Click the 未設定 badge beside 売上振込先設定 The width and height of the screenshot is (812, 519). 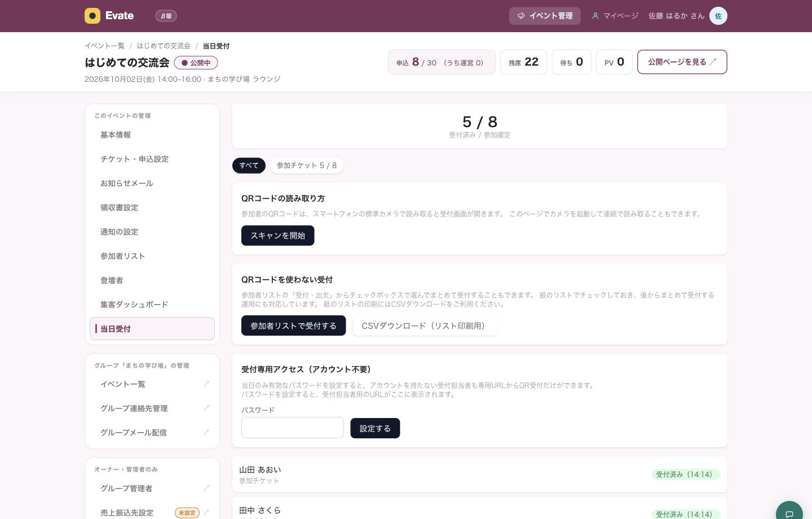click(x=187, y=513)
